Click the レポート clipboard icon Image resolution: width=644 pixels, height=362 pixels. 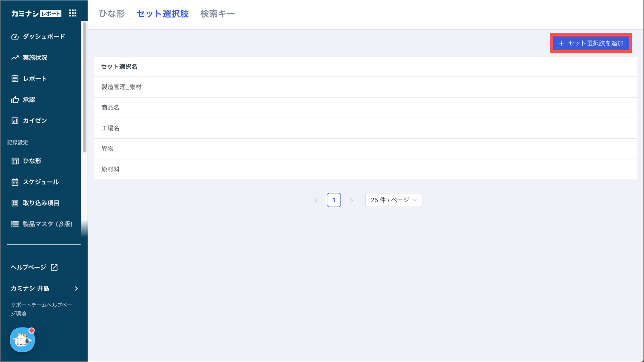[x=15, y=79]
